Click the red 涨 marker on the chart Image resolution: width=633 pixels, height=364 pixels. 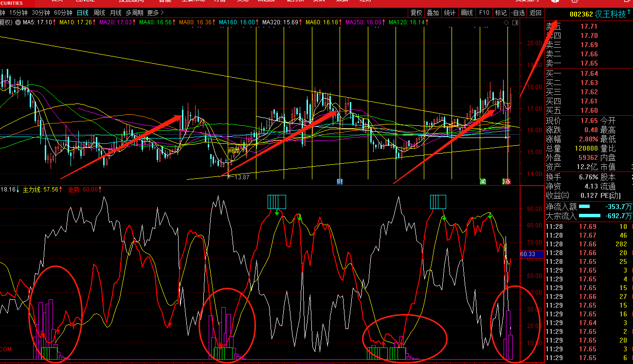coord(506,182)
